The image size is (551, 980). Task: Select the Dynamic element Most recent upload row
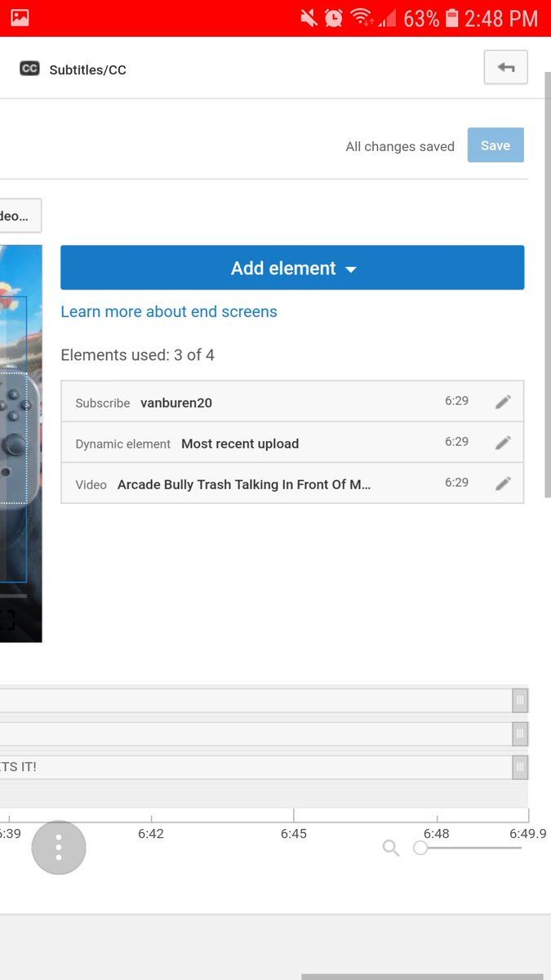292,443
